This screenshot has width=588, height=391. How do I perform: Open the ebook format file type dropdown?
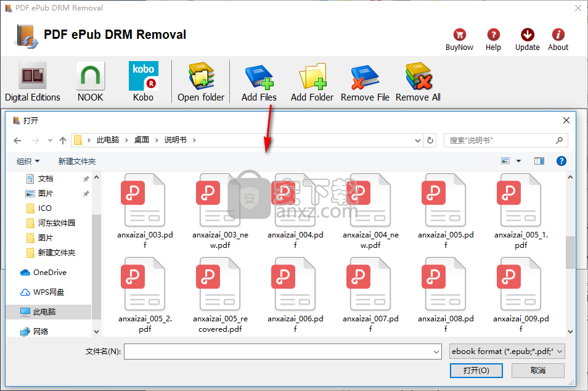(507, 352)
